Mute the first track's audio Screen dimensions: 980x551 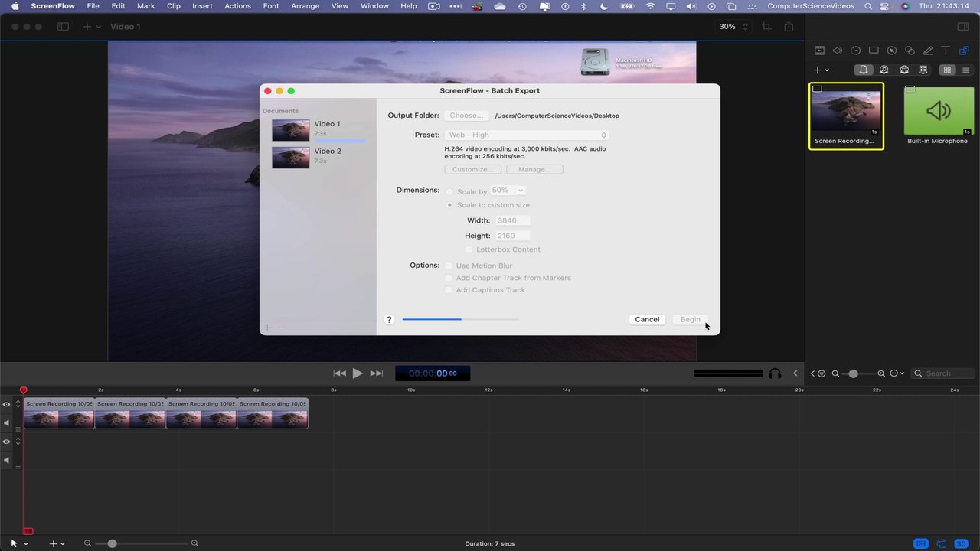click(6, 422)
